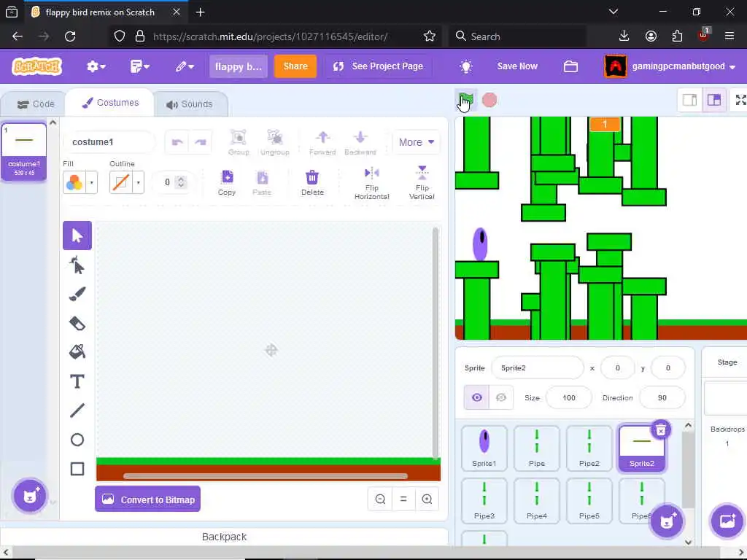Hide the sprite using the crossed-eye button

[500, 397]
